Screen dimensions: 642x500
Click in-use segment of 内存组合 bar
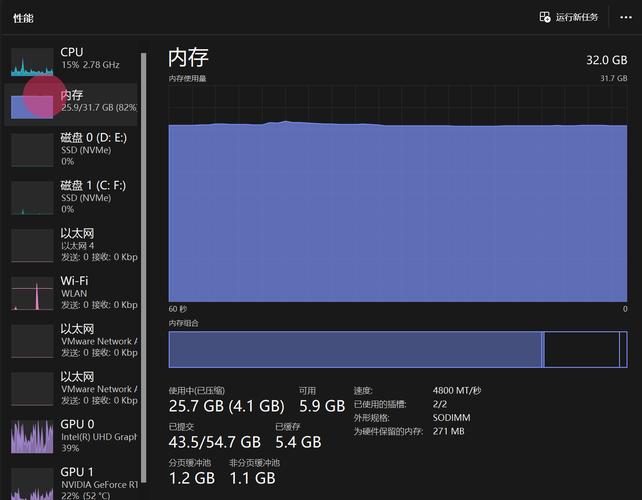click(355, 350)
